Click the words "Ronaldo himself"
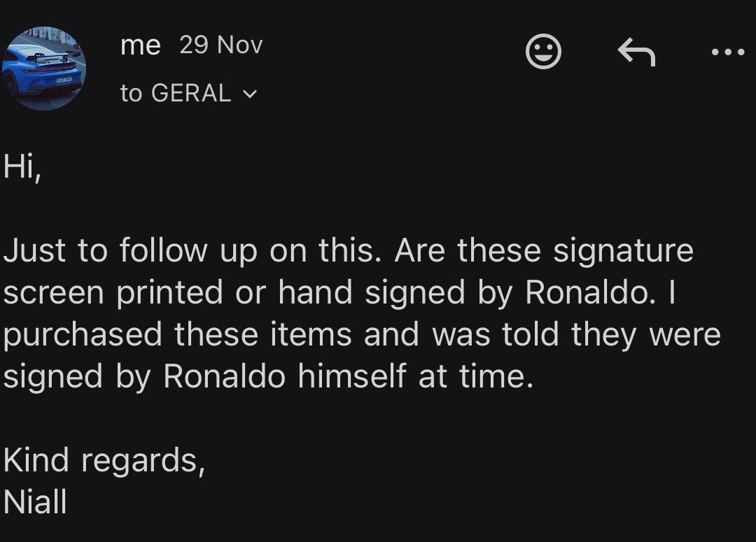This screenshot has width=756, height=542. 284,377
